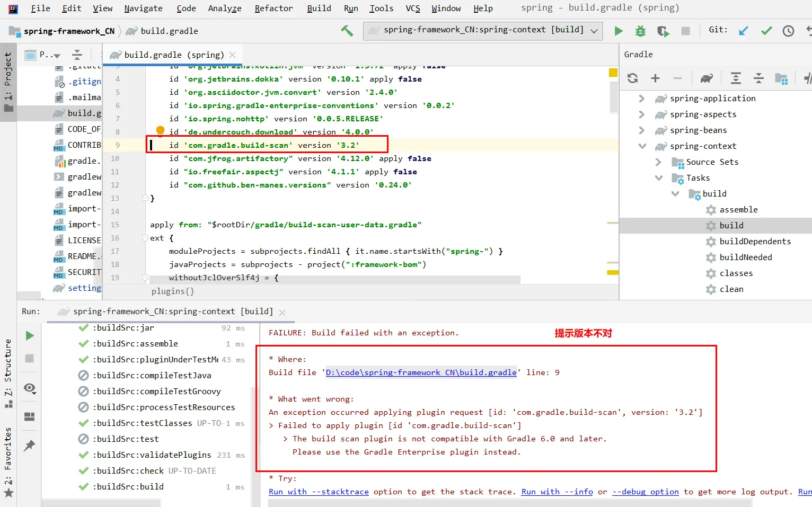Select .gitignore file in Project tree
Image resolution: width=812 pixels, height=507 pixels.
(x=77, y=82)
